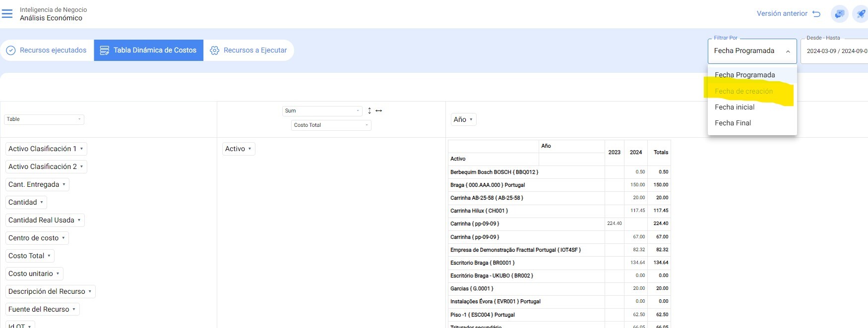
Task: Open the hamburger navigation menu
Action: tap(7, 14)
